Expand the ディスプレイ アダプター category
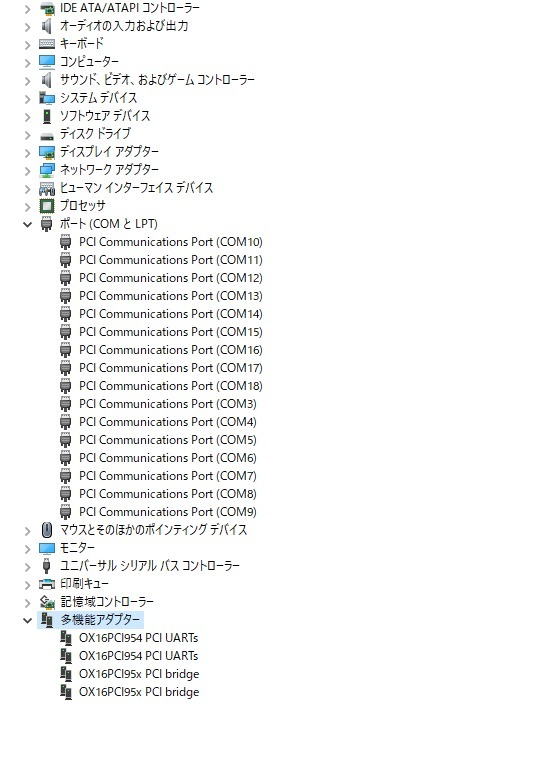 pyautogui.click(x=28, y=153)
